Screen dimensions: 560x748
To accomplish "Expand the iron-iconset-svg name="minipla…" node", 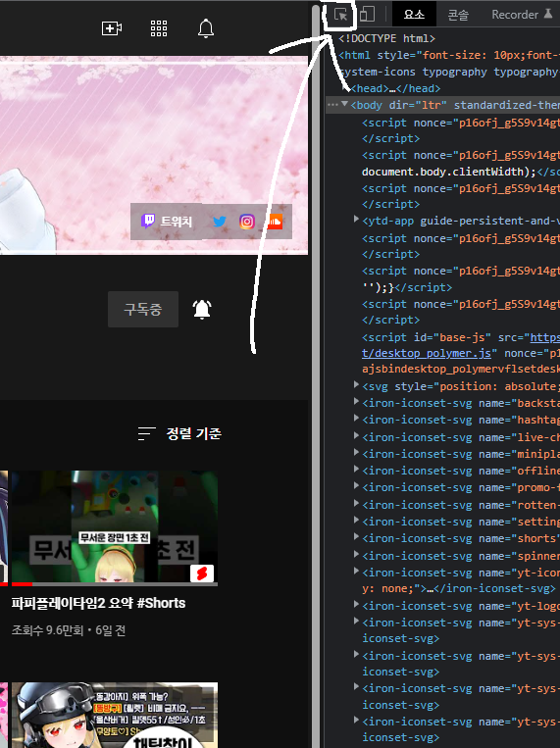I will coord(356,452).
